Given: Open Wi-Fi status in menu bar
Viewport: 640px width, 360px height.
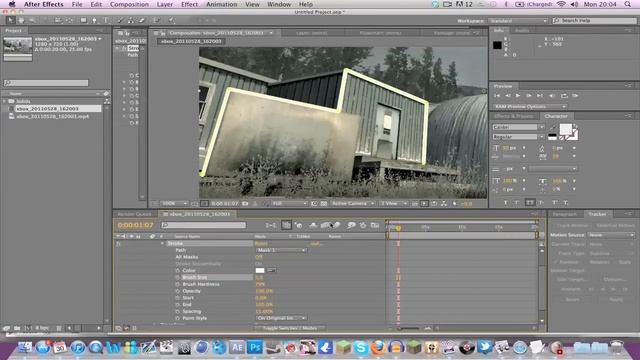Looking at the screenshot, I should click(x=561, y=4).
